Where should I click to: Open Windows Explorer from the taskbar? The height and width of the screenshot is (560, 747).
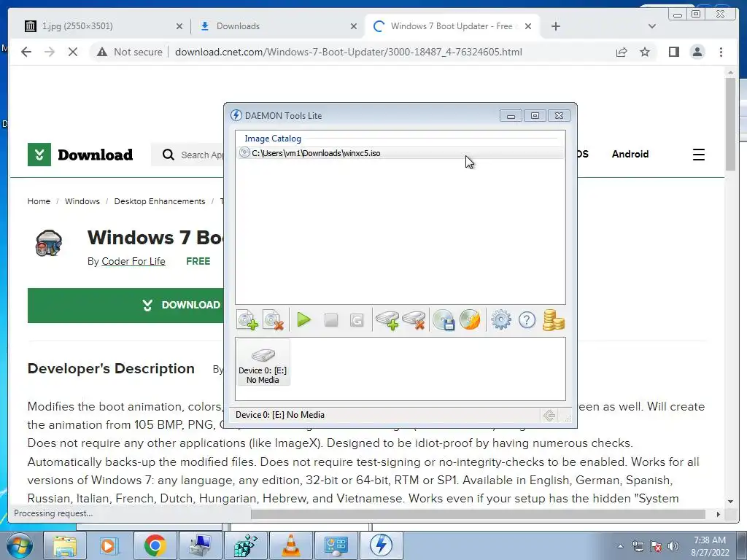pos(65,545)
